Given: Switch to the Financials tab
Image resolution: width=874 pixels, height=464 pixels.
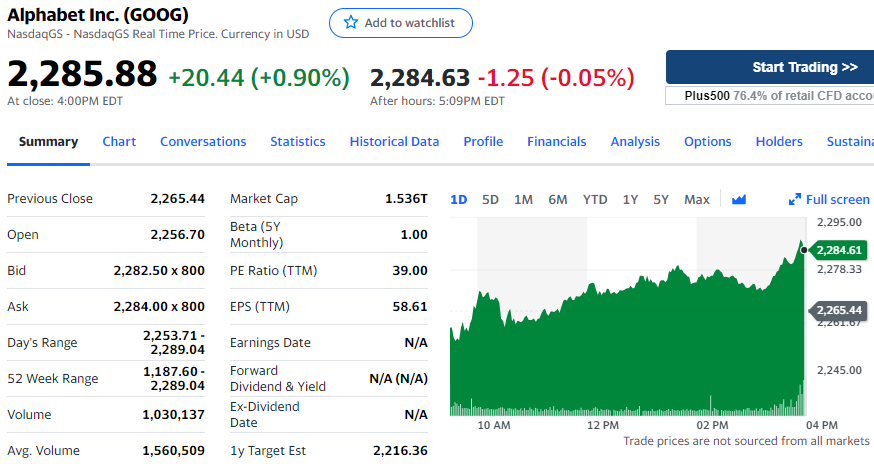Looking at the screenshot, I should (556, 142).
